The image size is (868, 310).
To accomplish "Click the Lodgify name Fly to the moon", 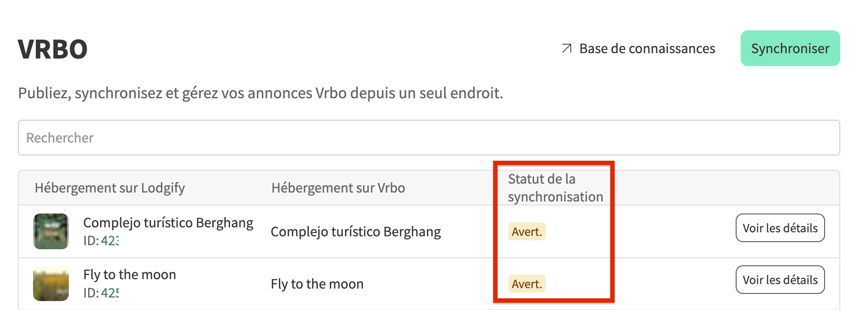I will click(x=130, y=274).
